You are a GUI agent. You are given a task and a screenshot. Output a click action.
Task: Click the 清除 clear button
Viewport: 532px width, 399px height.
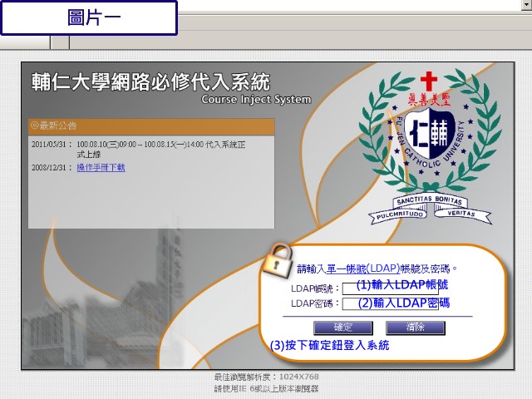tap(416, 328)
